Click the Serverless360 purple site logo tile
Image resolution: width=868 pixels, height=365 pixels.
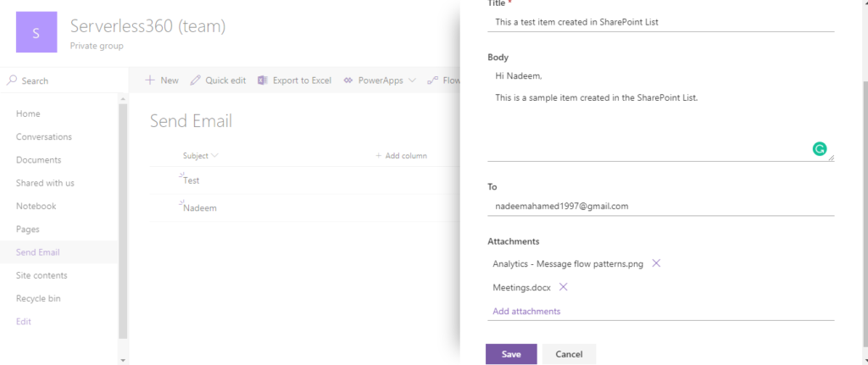[36, 33]
